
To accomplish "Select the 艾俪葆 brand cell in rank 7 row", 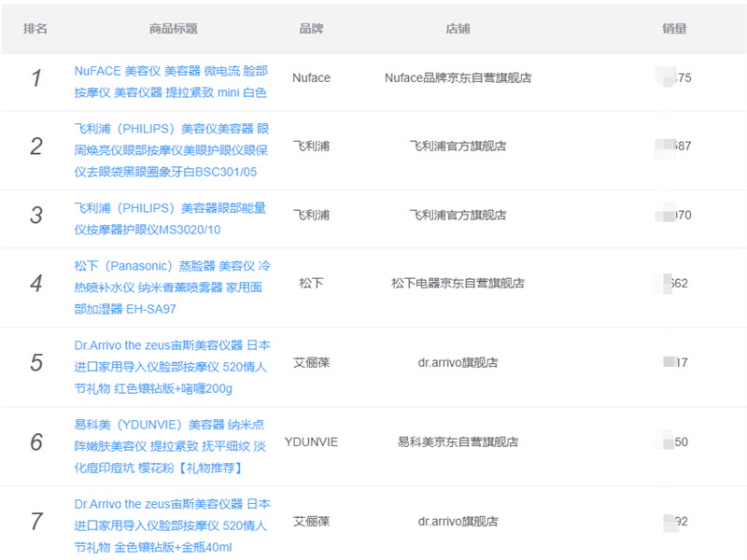I will pyautogui.click(x=312, y=522).
